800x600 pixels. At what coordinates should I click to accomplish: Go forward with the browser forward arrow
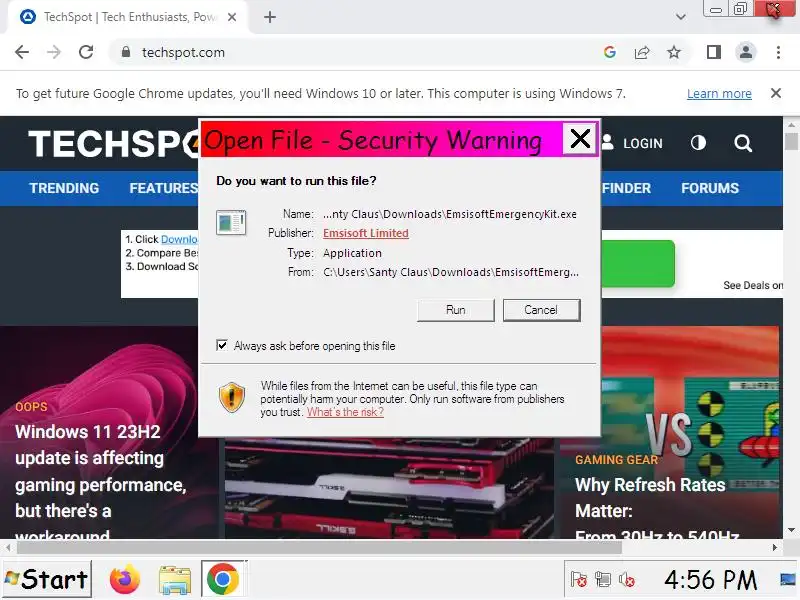54,52
